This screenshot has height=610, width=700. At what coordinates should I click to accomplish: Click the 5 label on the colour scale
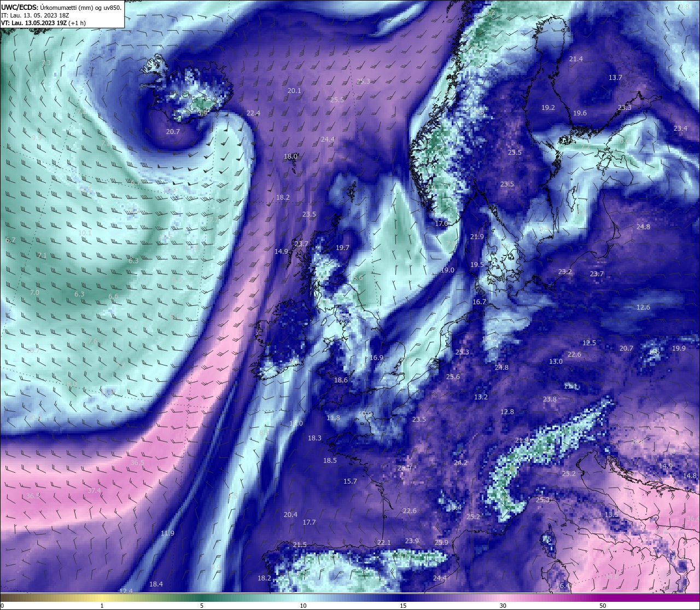click(x=202, y=606)
